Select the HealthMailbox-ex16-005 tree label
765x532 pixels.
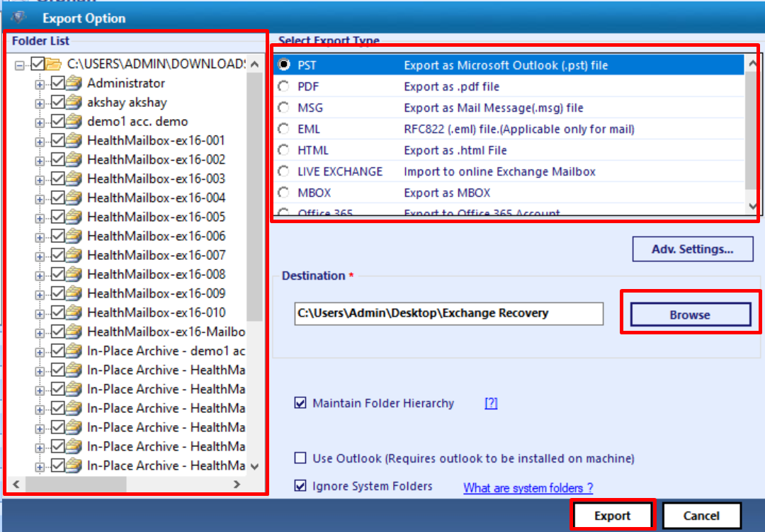(x=156, y=217)
